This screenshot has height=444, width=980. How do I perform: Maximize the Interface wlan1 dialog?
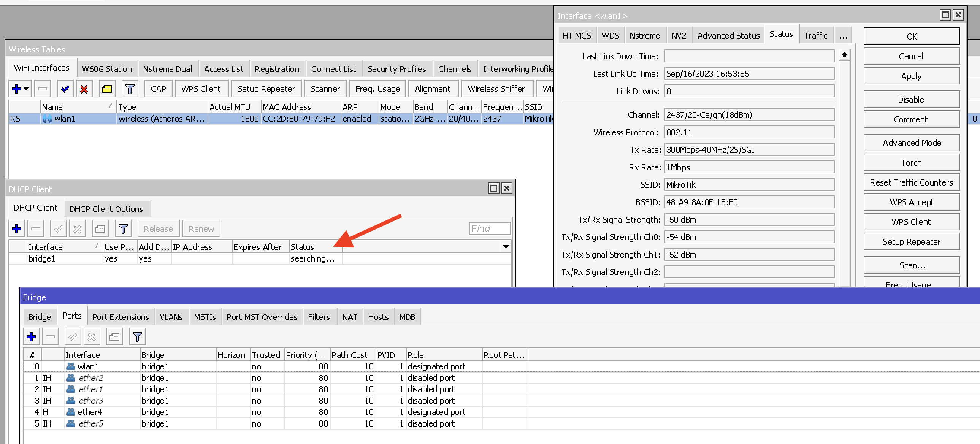click(x=945, y=15)
